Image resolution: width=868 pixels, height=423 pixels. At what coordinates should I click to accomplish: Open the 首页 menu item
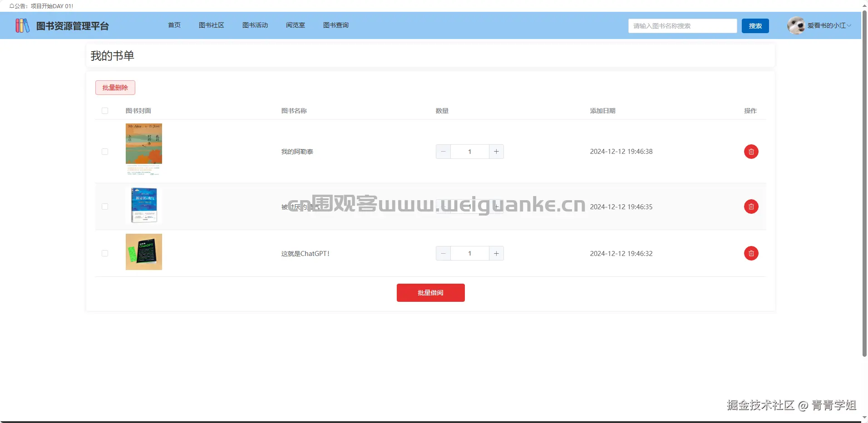(x=174, y=25)
